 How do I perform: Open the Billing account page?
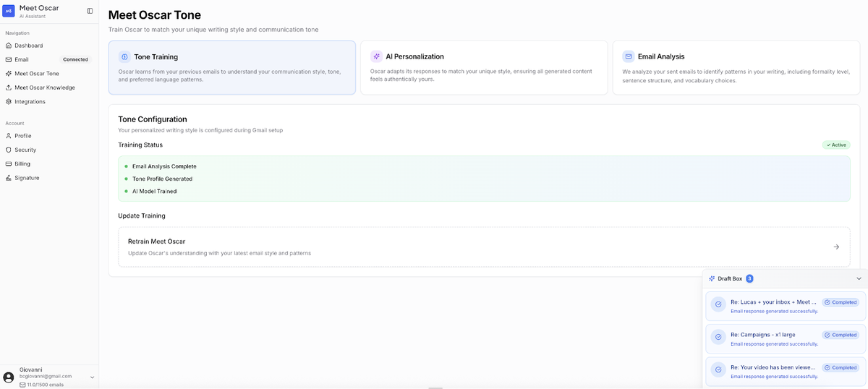coord(22,163)
